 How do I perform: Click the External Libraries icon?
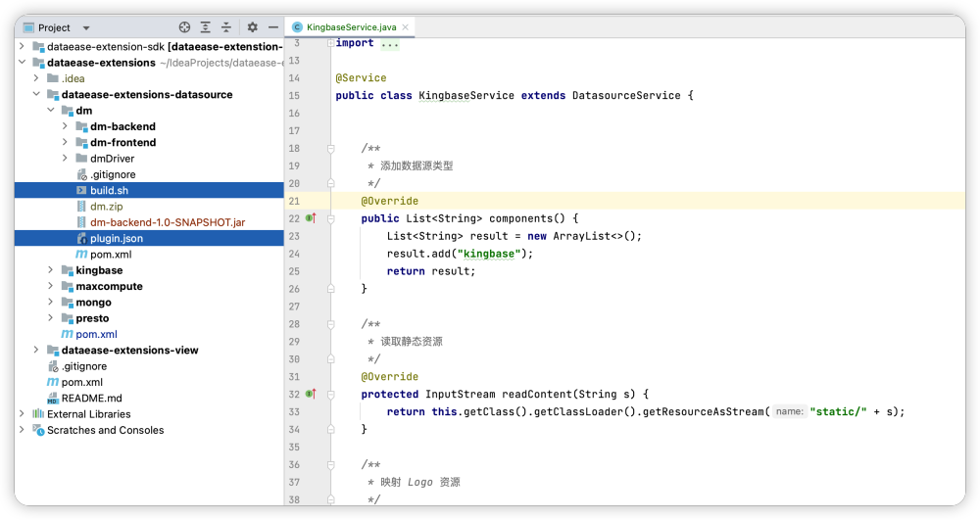tap(38, 414)
